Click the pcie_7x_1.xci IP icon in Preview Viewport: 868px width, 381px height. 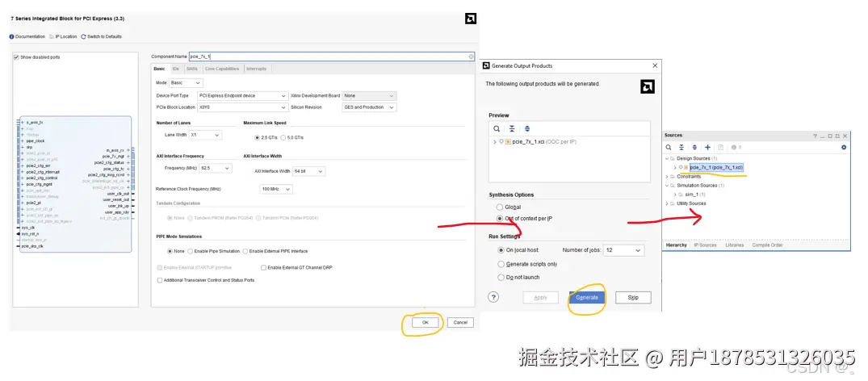coord(508,142)
